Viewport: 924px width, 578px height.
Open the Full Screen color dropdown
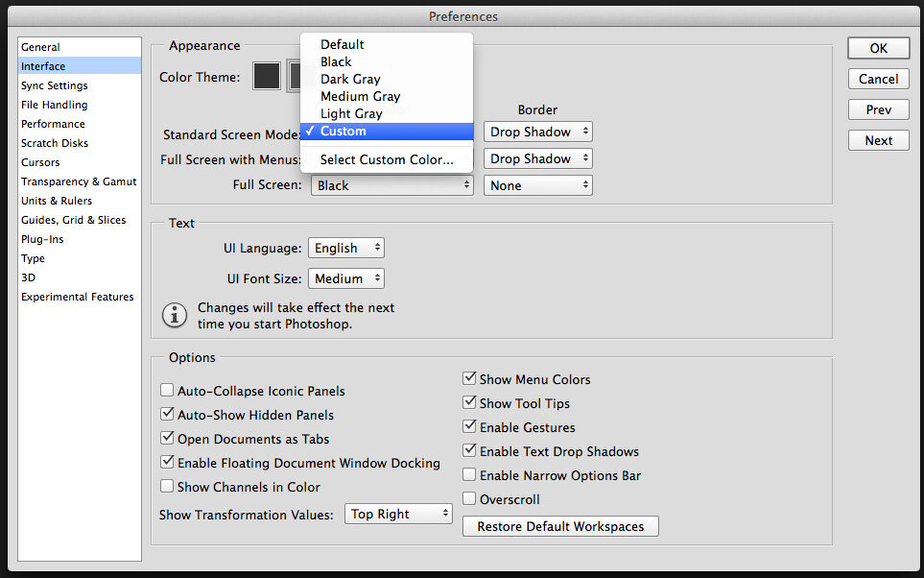point(392,185)
